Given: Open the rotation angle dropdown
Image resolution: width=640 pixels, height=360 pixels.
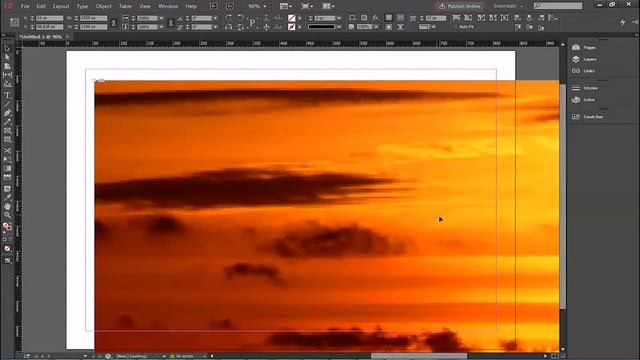Looking at the screenshot, I should coord(215,18).
